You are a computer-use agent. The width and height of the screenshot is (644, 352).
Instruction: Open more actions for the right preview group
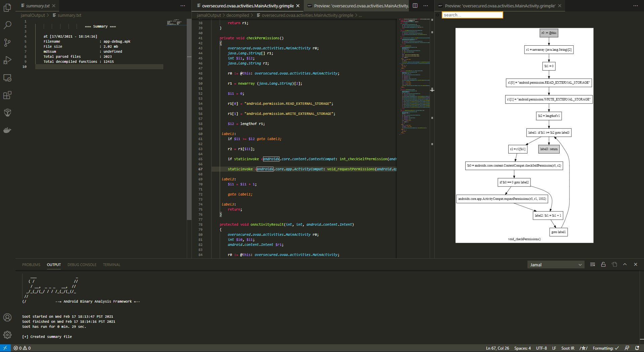coord(636,6)
